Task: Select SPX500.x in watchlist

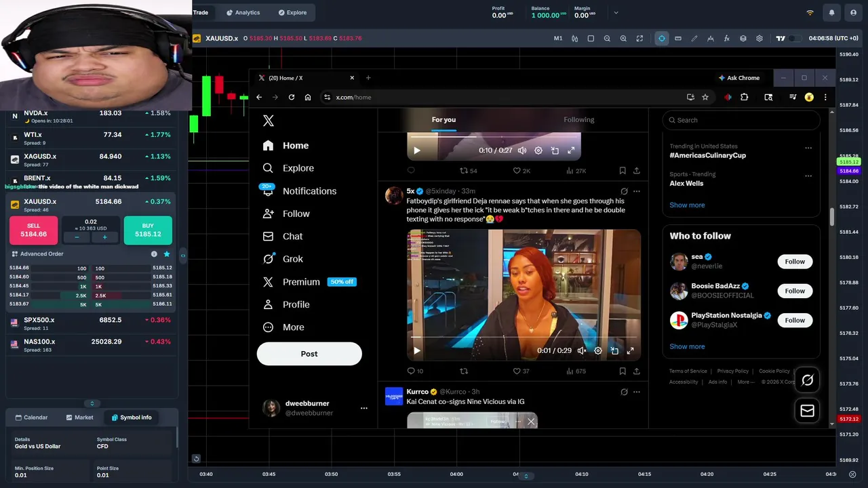Action: click(x=91, y=323)
